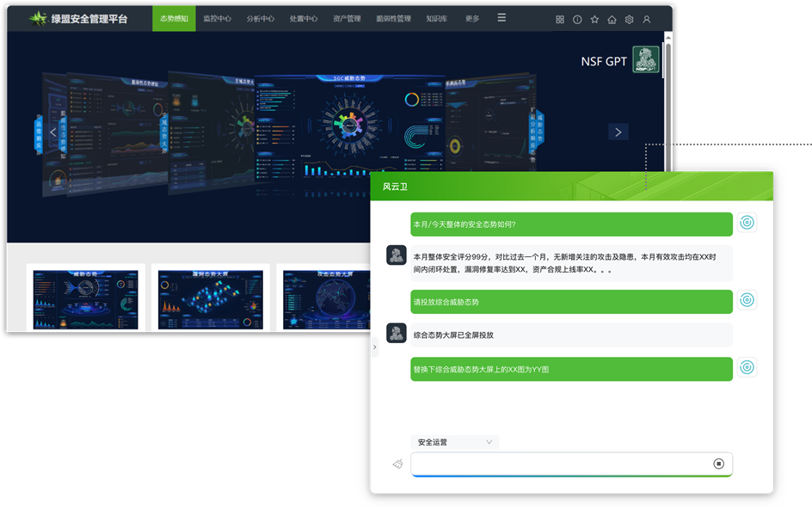This screenshot has height=522, width=812.
Task: Click the info circle icon
Action: tap(577, 19)
